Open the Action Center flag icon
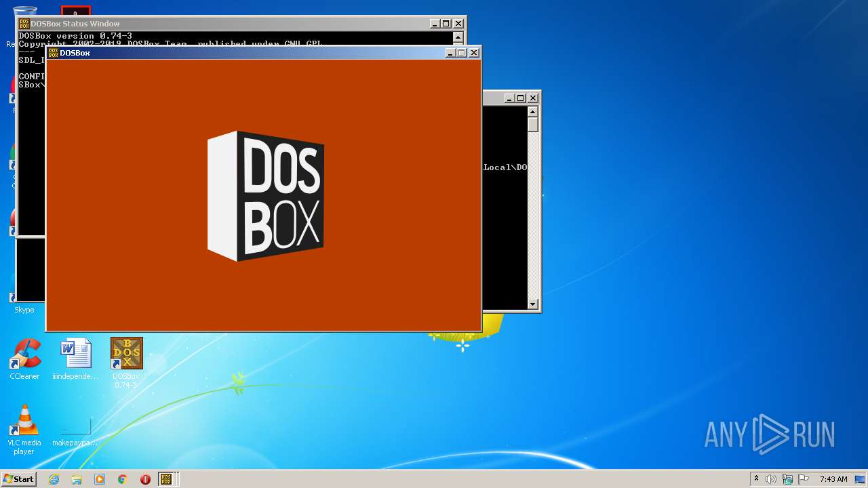Image resolution: width=868 pixels, height=488 pixels. pyautogui.click(x=804, y=479)
